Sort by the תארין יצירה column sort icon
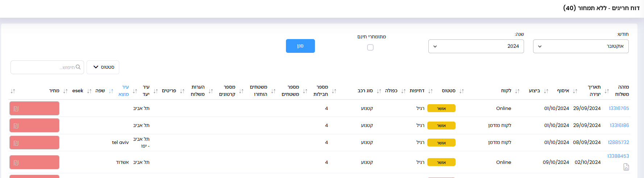 [607, 91]
